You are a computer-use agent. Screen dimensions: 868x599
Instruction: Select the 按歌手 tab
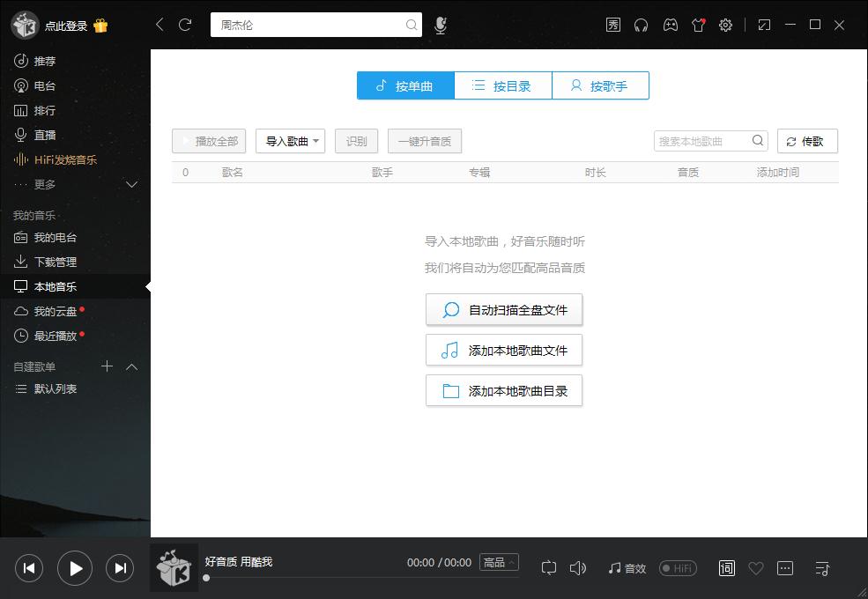point(601,85)
